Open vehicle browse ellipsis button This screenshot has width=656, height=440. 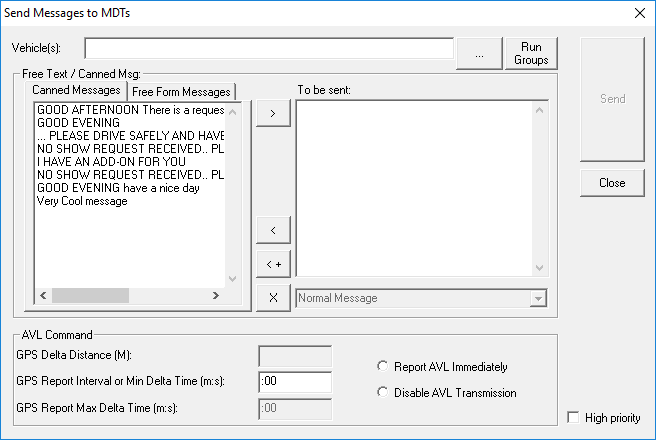[x=479, y=54]
